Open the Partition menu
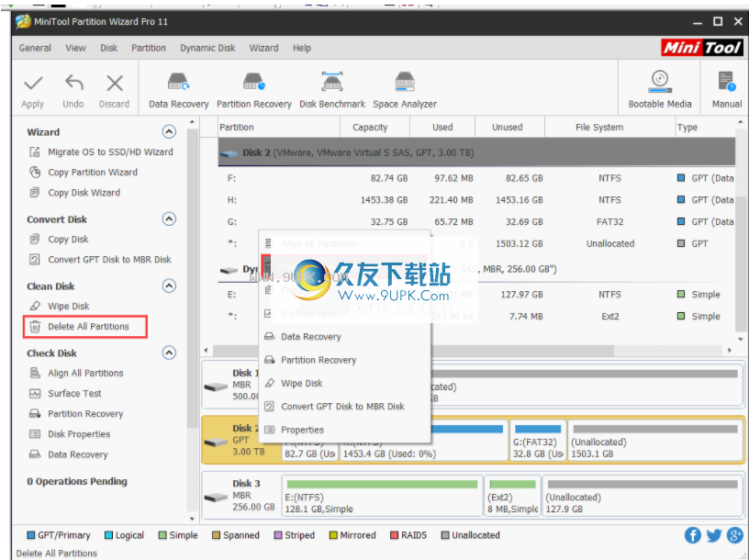Viewport: 749px width, 560px height. pyautogui.click(x=149, y=48)
